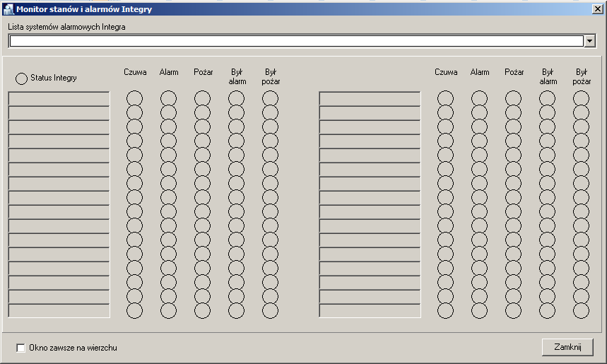Click first-row Był pożar indicator in right group
Viewport: 607px width, 364px height.
[x=581, y=98]
